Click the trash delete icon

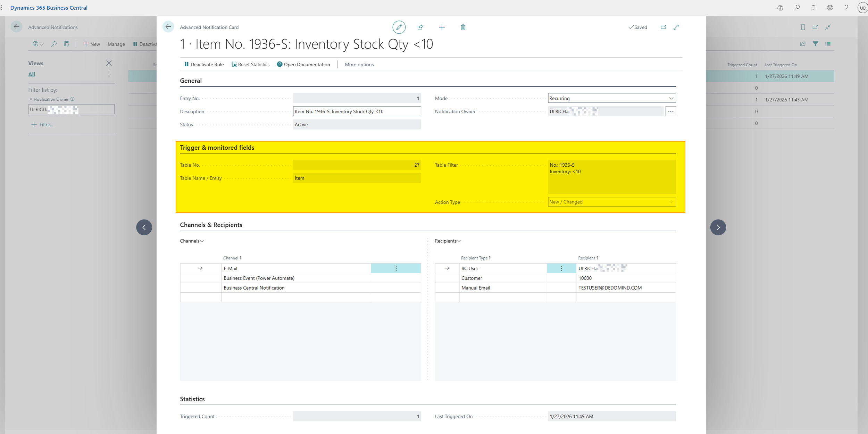coord(463,27)
